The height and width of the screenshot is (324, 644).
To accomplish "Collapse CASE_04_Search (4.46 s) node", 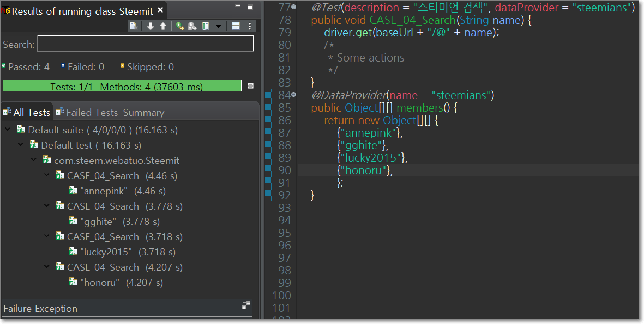I will (x=47, y=175).
